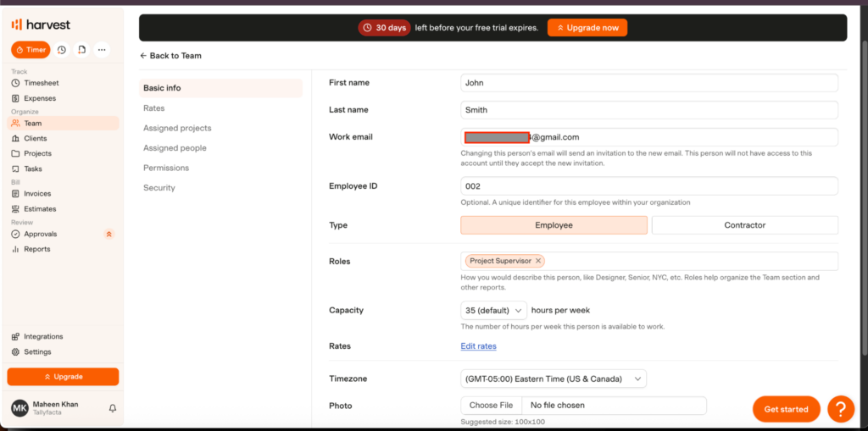Open Tasks in the sidebar
The width and height of the screenshot is (868, 431).
click(63, 169)
